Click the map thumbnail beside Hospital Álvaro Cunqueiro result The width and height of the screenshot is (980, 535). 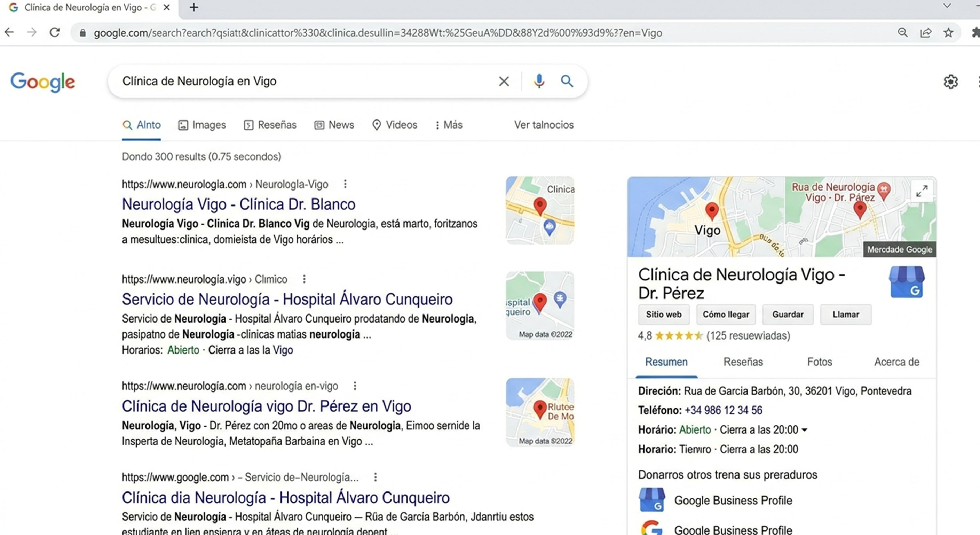coord(540,305)
